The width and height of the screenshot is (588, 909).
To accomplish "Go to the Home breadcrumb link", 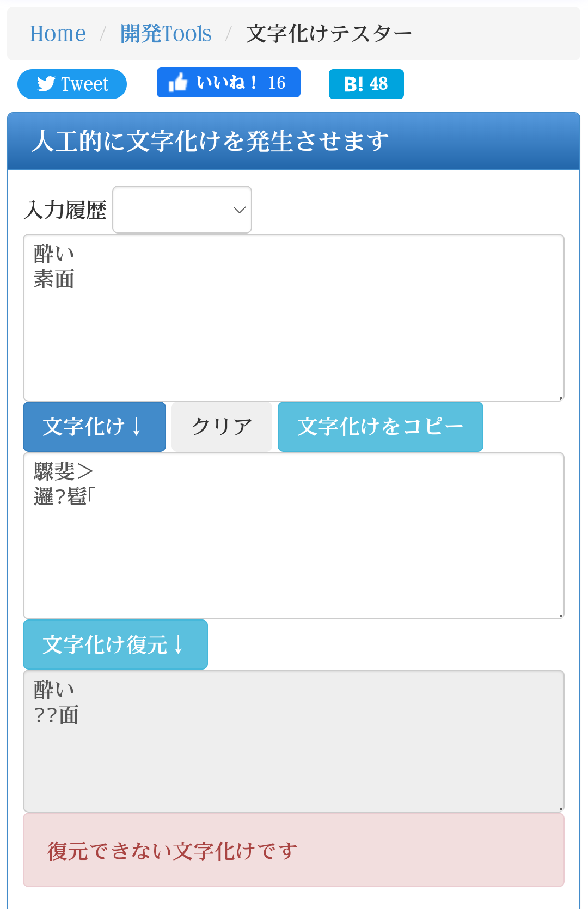I will [58, 34].
